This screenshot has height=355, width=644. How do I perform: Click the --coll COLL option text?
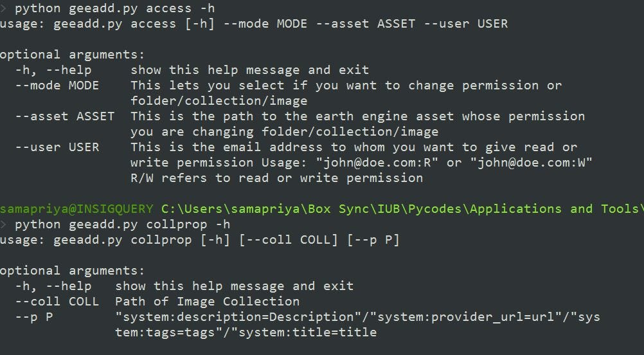click(x=57, y=302)
